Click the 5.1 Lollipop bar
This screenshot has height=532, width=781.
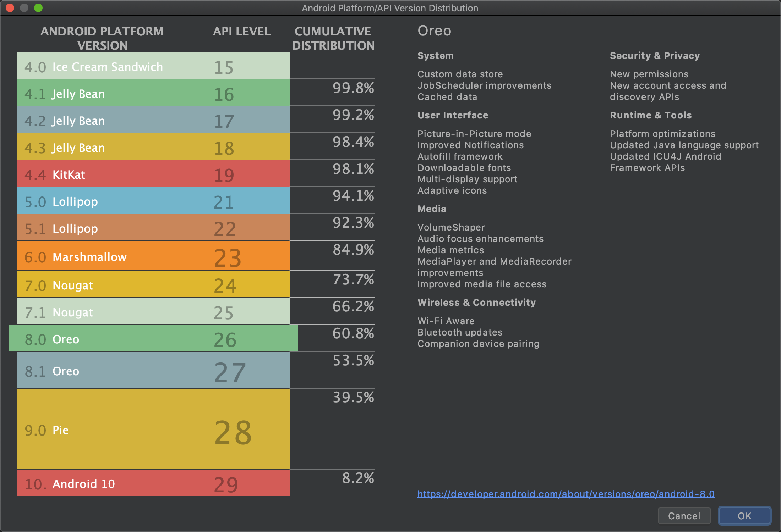pos(153,228)
